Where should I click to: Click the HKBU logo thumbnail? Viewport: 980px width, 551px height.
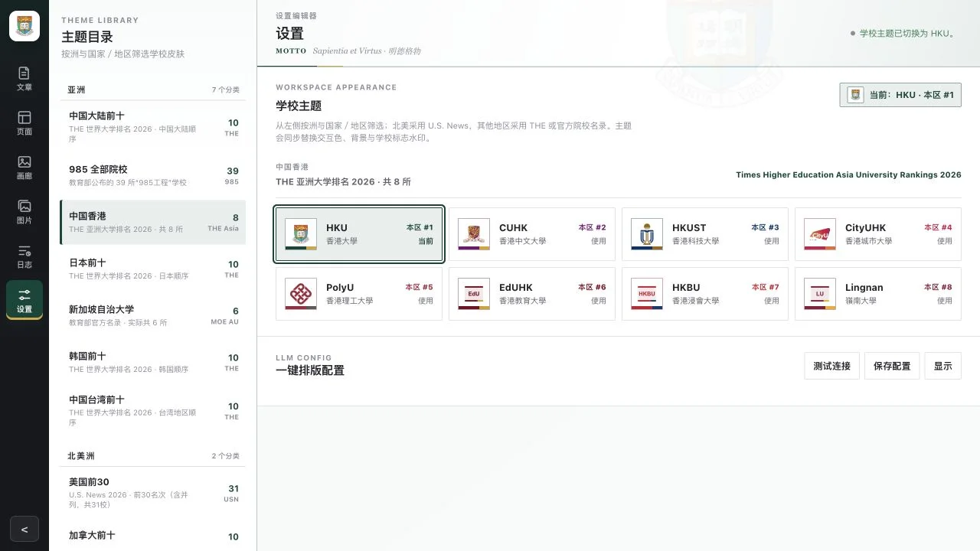647,294
